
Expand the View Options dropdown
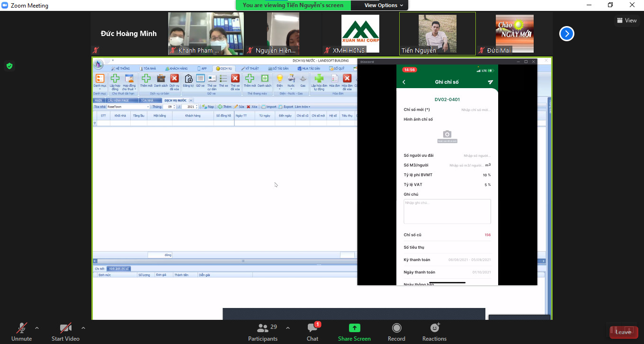tap(384, 5)
